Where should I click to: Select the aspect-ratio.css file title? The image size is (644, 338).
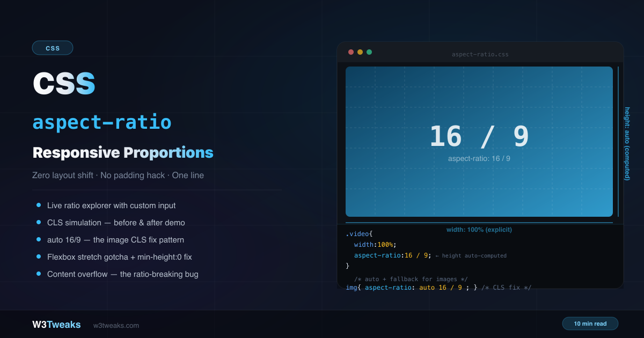pos(480,54)
